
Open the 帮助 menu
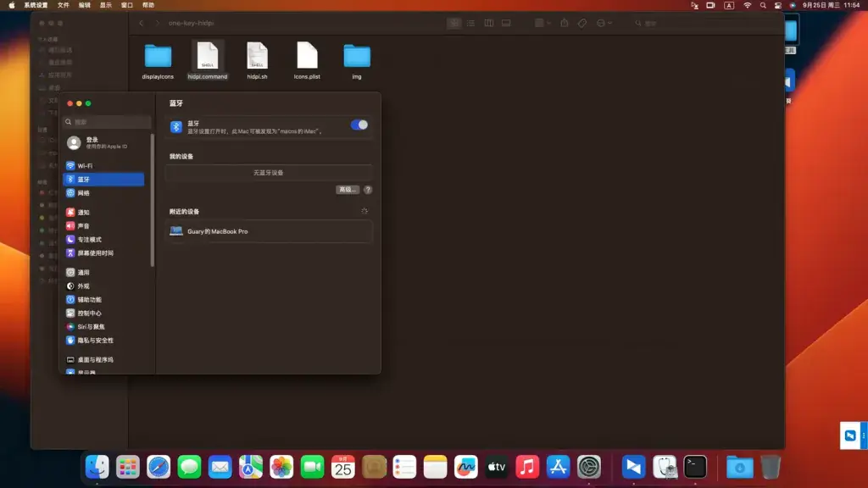click(148, 5)
